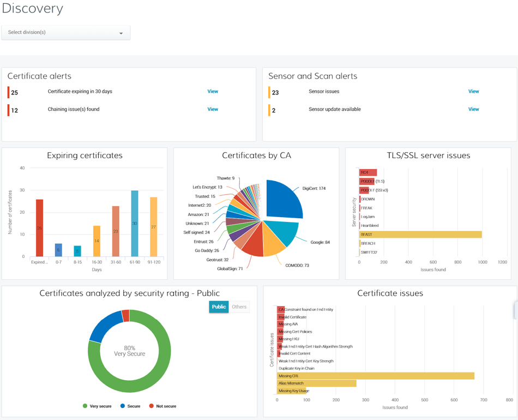View chaining issues found

pos(213,109)
